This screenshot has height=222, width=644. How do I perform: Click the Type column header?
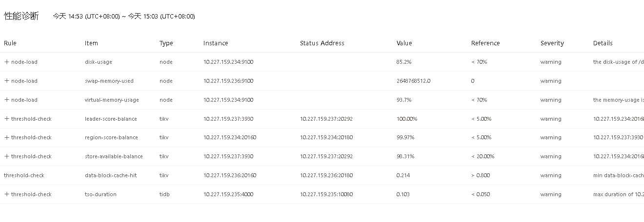pos(166,43)
